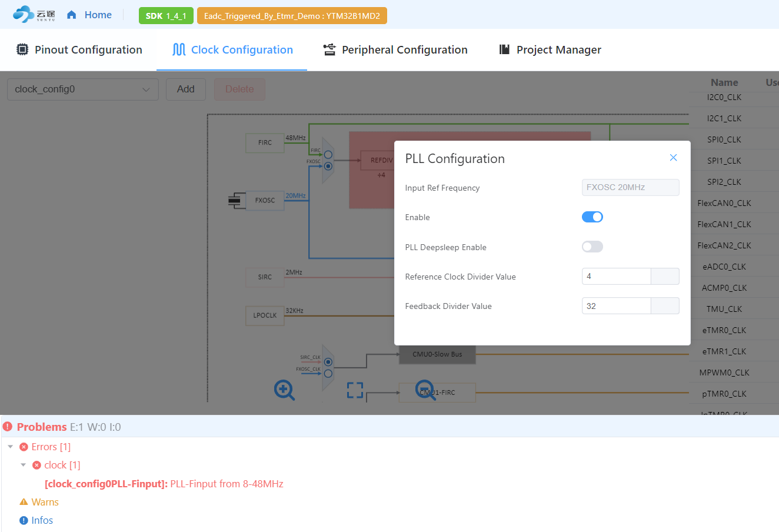
Task: Click the FlexCAN1_CLK row
Action: (x=734, y=224)
